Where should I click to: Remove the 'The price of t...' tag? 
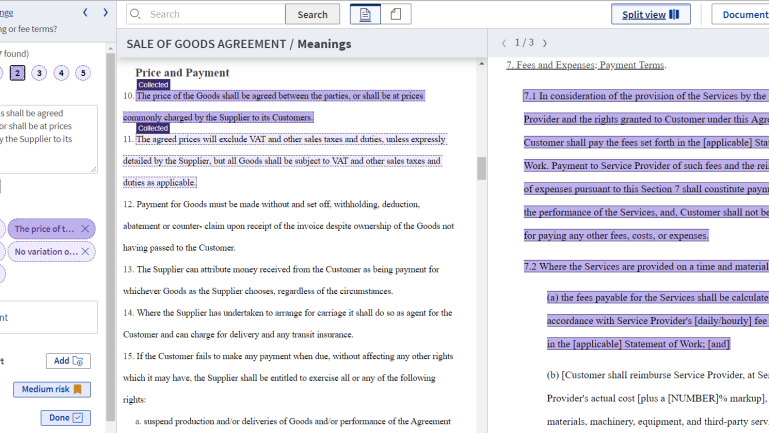(85, 229)
